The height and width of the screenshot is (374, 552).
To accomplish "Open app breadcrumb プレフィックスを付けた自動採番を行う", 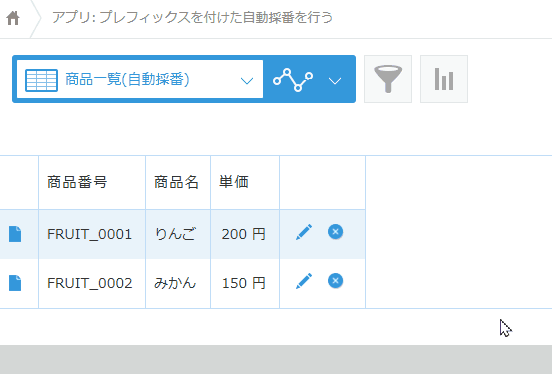I will click(x=192, y=17).
